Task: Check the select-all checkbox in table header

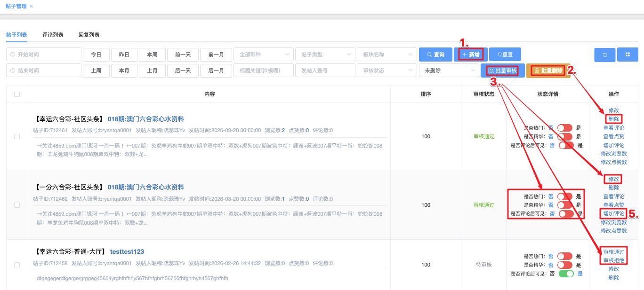Action: 17,94
